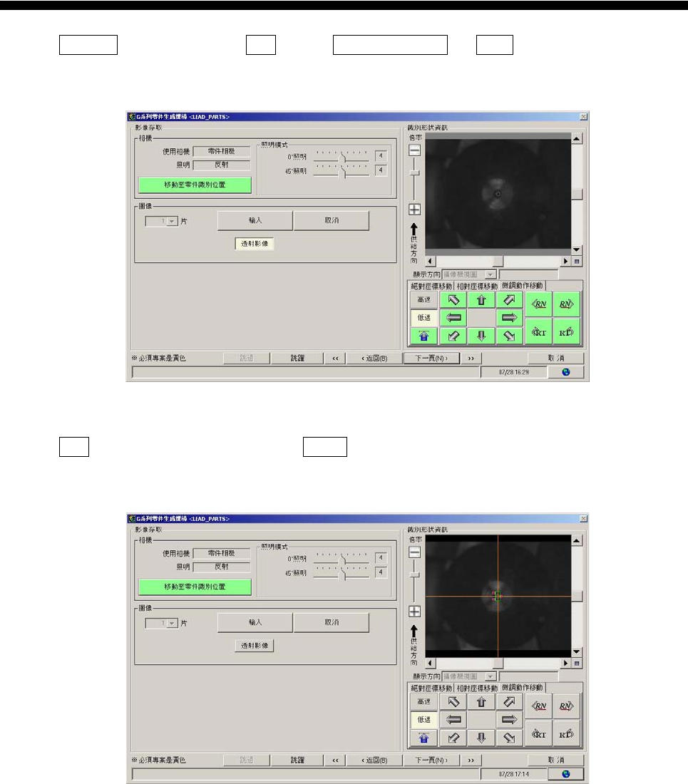Click blue home arrow in 16:29 window
The image size is (688, 784).
pyautogui.click(x=423, y=336)
